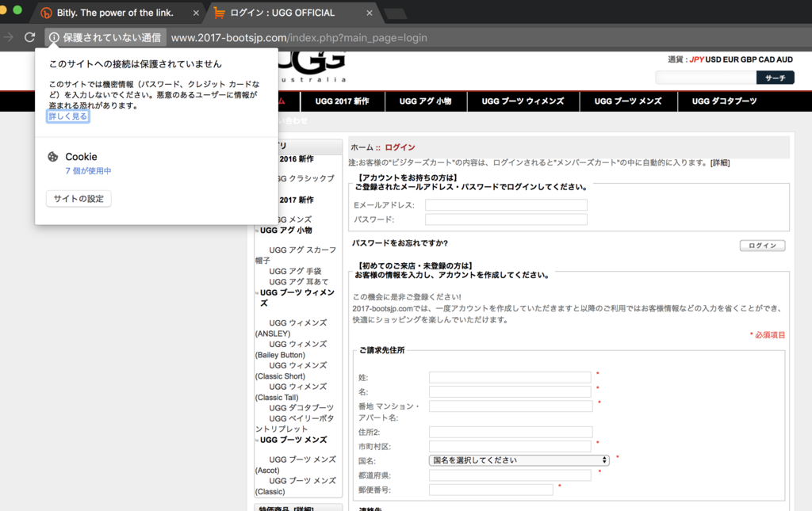Click the 番地 マンション address field

click(x=511, y=406)
